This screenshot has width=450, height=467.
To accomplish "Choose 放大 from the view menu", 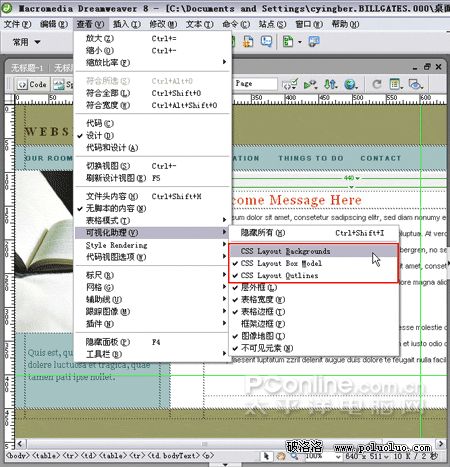I will click(x=152, y=38).
